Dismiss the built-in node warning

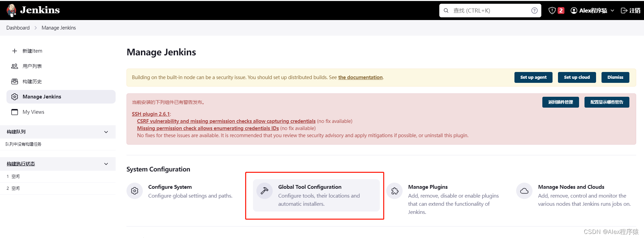click(615, 77)
